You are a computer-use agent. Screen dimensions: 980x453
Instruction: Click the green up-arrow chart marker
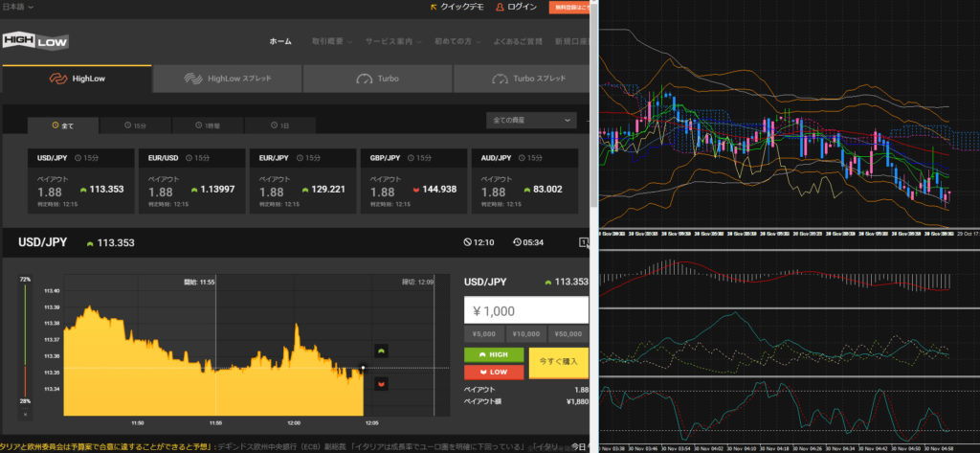tap(381, 351)
